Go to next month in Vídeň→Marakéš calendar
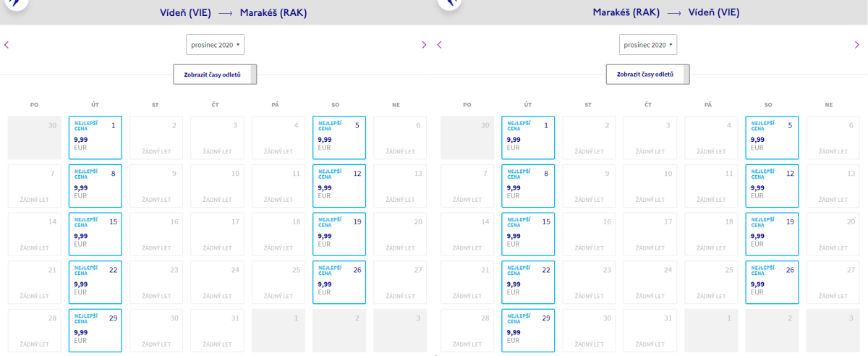This screenshot has width=868, height=356. (x=424, y=45)
